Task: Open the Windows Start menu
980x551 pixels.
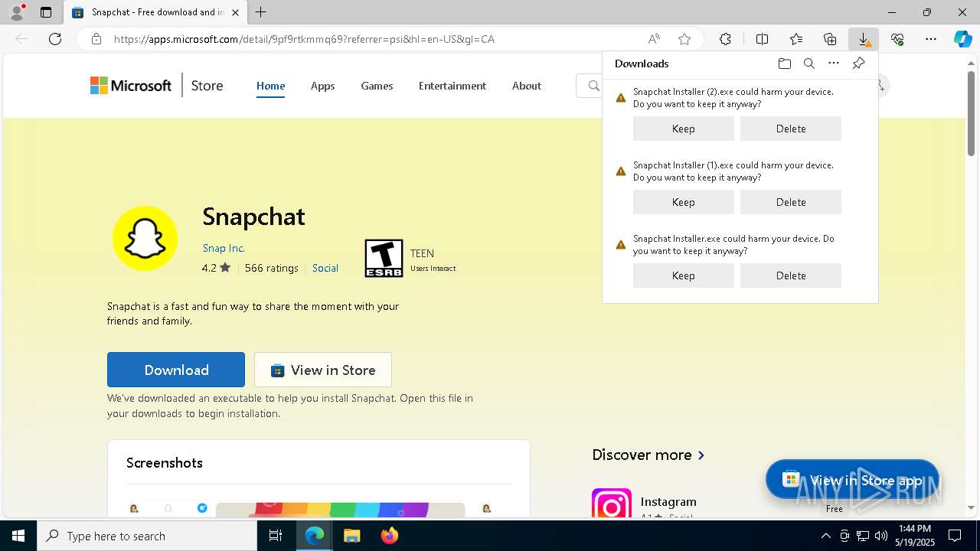Action: pyautogui.click(x=18, y=536)
